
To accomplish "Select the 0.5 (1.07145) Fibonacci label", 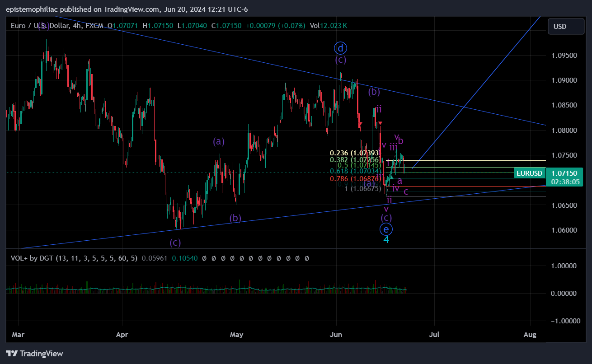I will pos(360,165).
